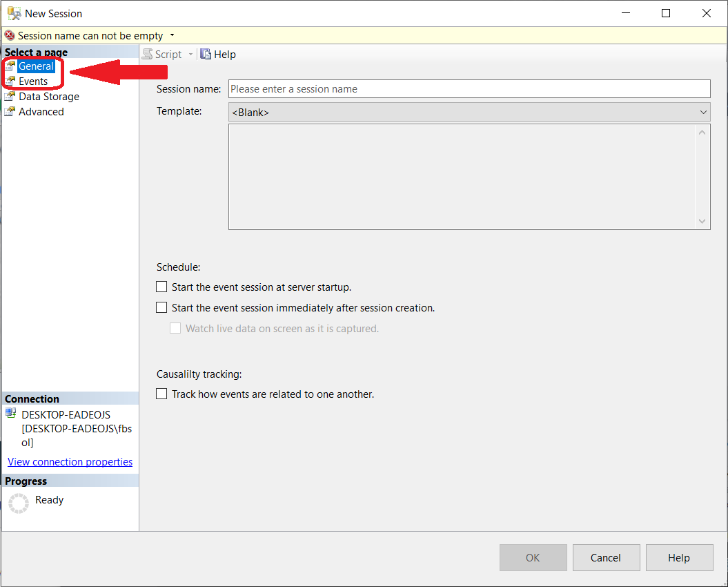Click the template description text area
728x587 pixels.
pos(462,177)
